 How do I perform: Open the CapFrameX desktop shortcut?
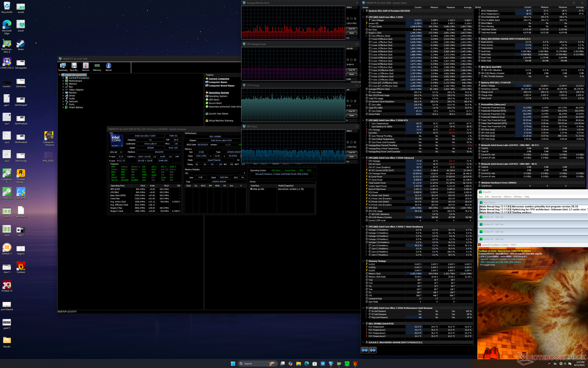21,193
